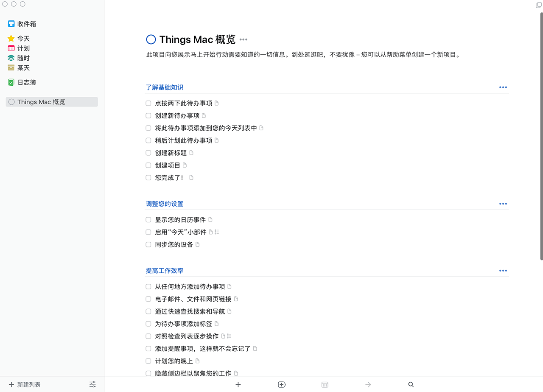Open the 计划 calendar icon in sidebar

11,48
